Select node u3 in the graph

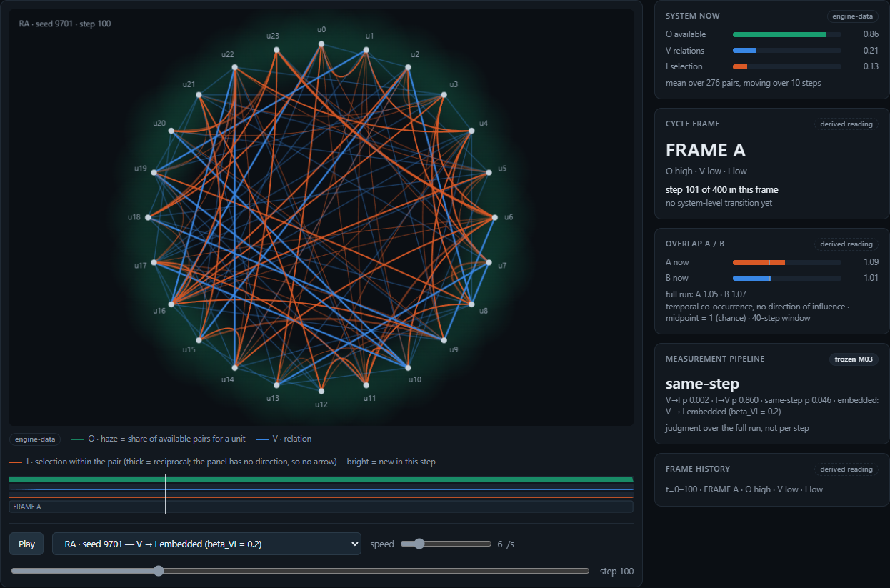(x=444, y=95)
